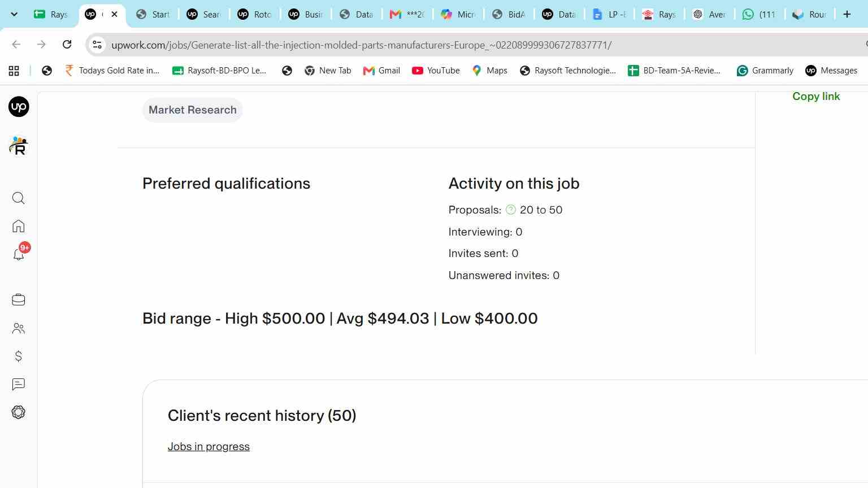Click the Copy link button
The height and width of the screenshot is (488, 868).
[816, 96]
